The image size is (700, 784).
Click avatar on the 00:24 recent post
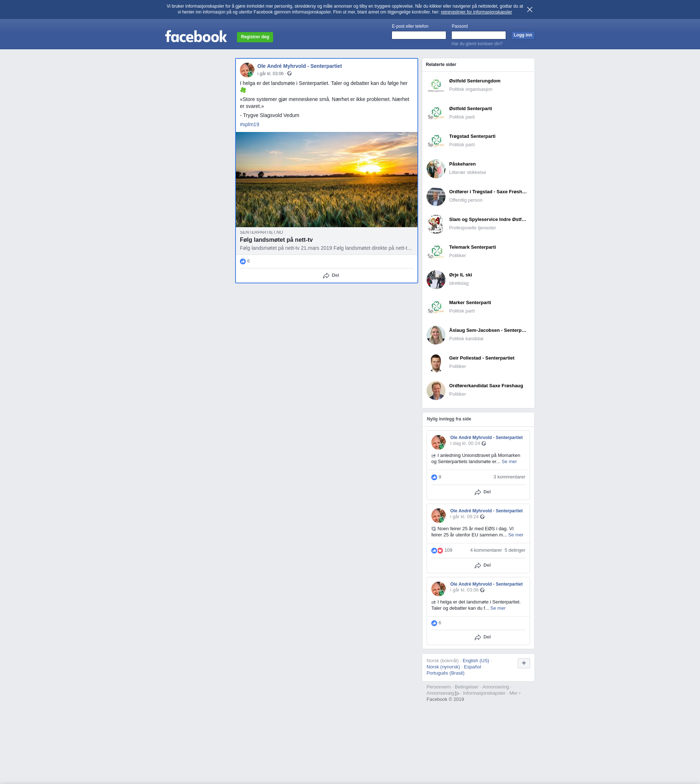click(x=439, y=442)
